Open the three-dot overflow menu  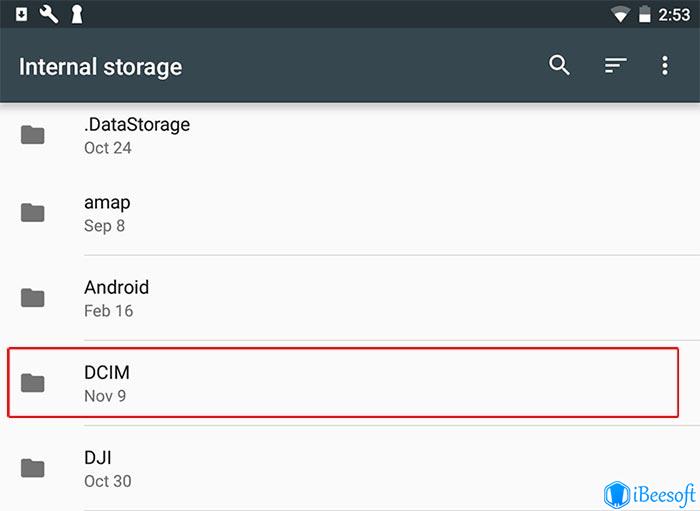tap(665, 66)
